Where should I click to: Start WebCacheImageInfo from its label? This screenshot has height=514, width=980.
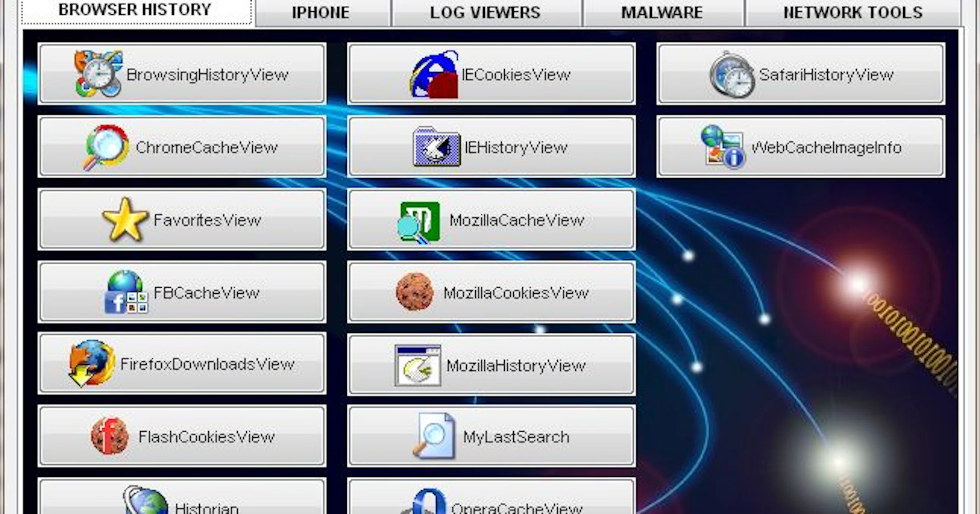tap(826, 147)
